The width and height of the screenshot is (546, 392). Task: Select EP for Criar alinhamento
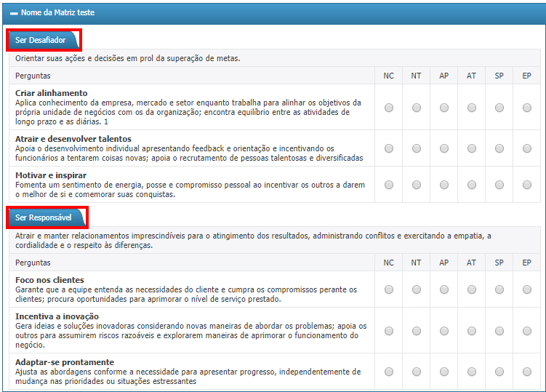[527, 108]
